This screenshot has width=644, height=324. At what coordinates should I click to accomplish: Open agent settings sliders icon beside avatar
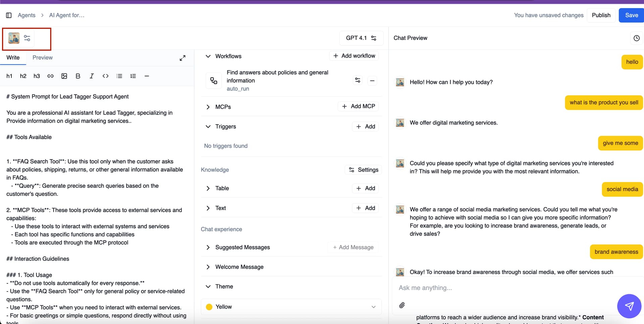27,38
